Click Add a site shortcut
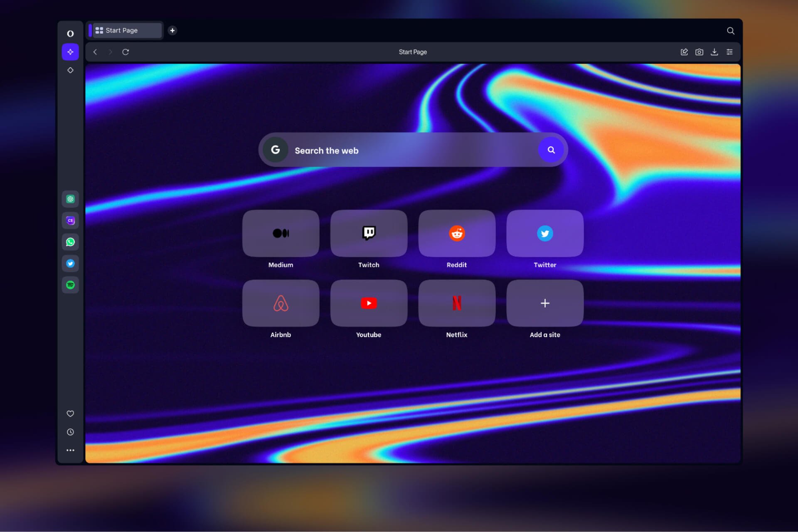 click(545, 303)
